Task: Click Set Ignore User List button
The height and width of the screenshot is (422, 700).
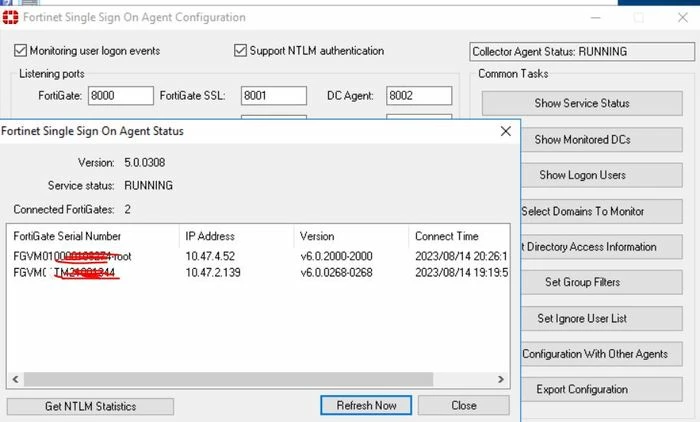Action: (601, 318)
